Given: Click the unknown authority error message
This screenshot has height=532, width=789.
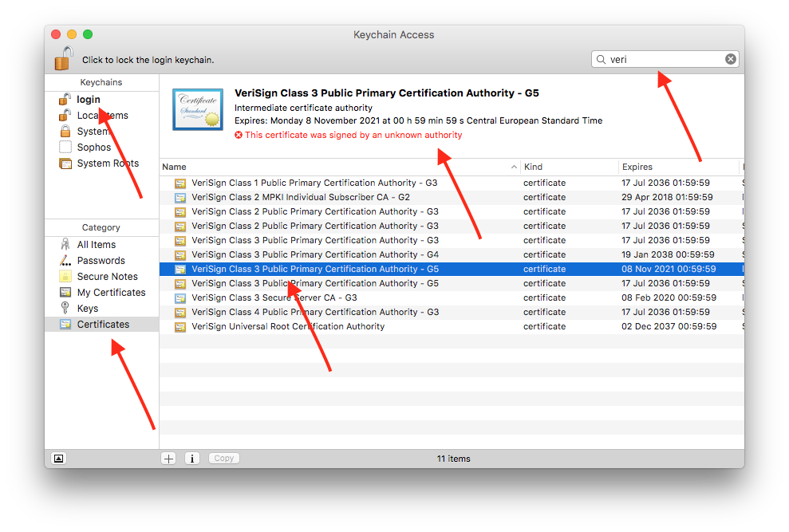Looking at the screenshot, I should [353, 135].
